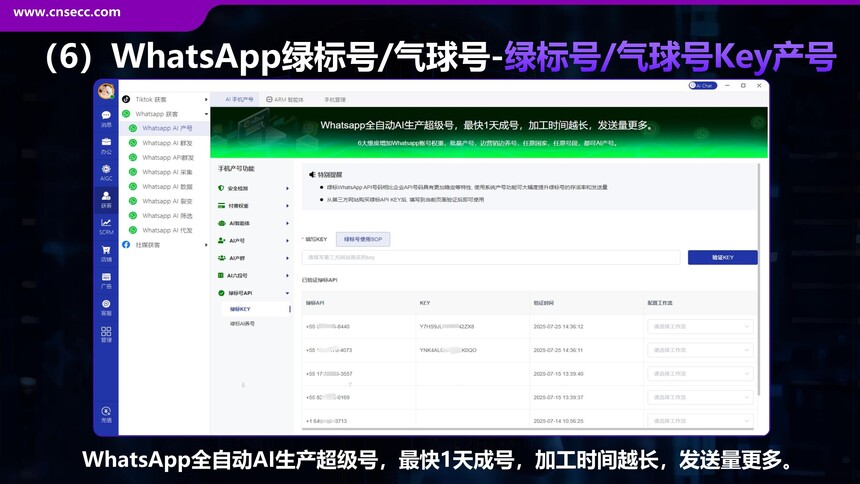Click the 验证时间 column header
Image resolution: width=860 pixels, height=484 pixels.
(544, 303)
